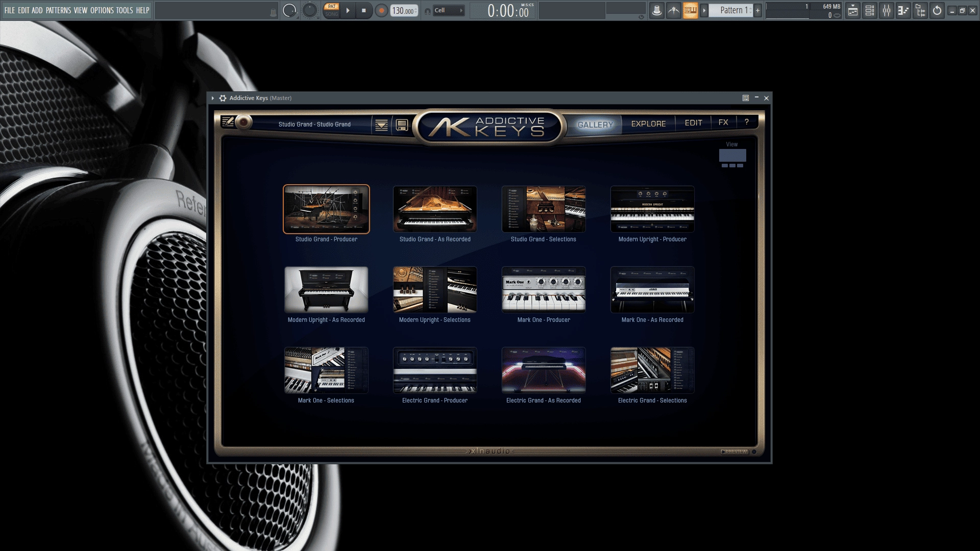980x551 pixels.
Task: Select Mark One - As Recorded preset
Action: [x=652, y=290]
